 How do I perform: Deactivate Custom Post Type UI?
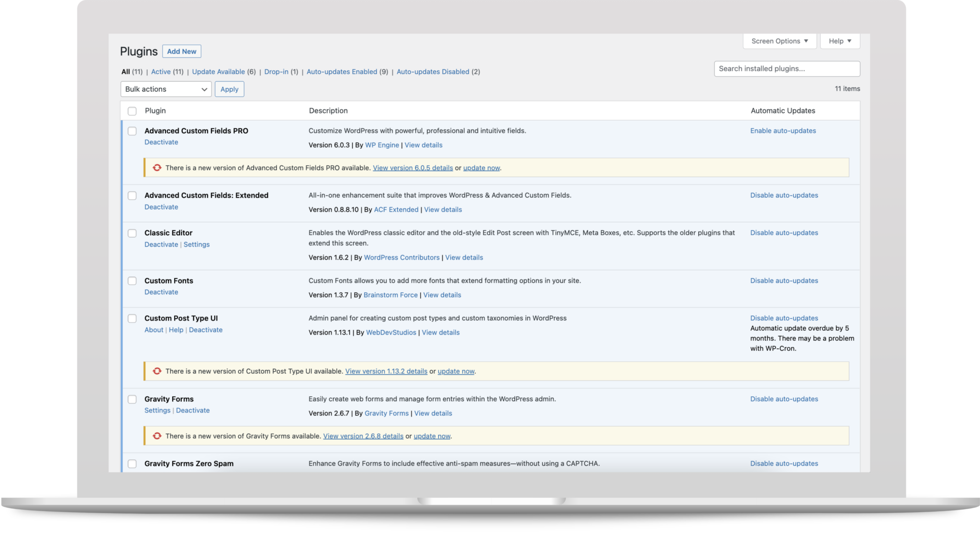[x=206, y=330]
